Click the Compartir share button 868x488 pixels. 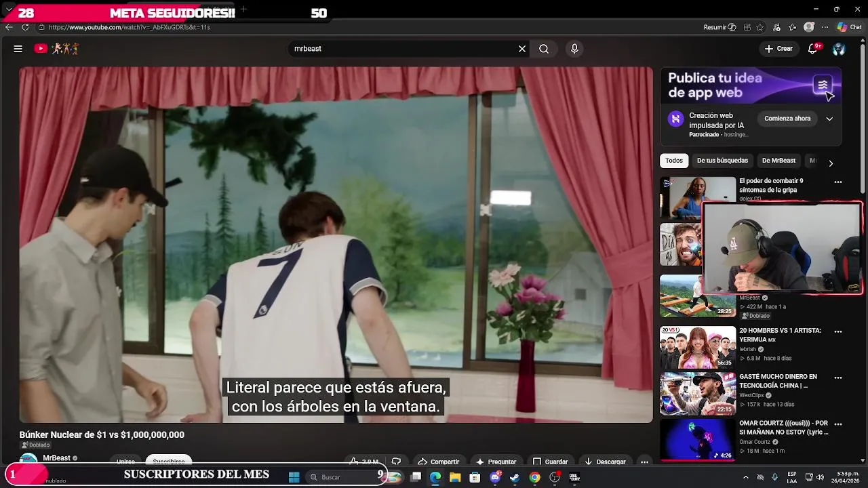click(438, 461)
